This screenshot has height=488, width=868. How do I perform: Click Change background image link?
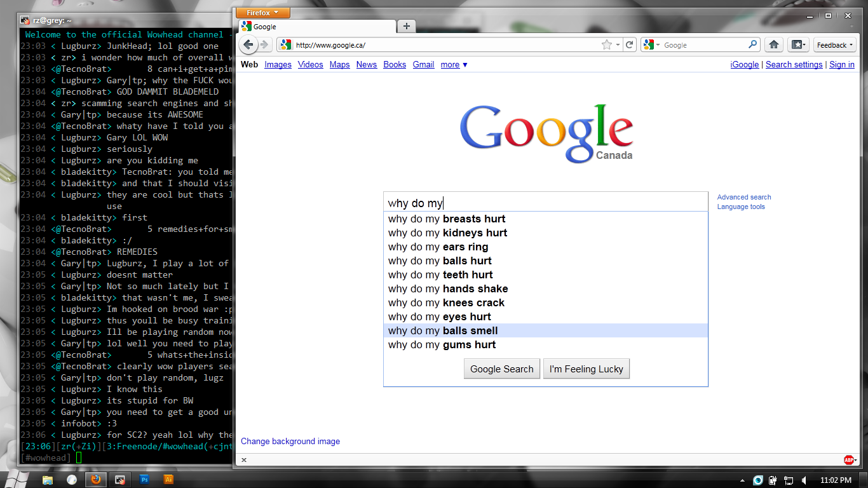[x=290, y=441]
